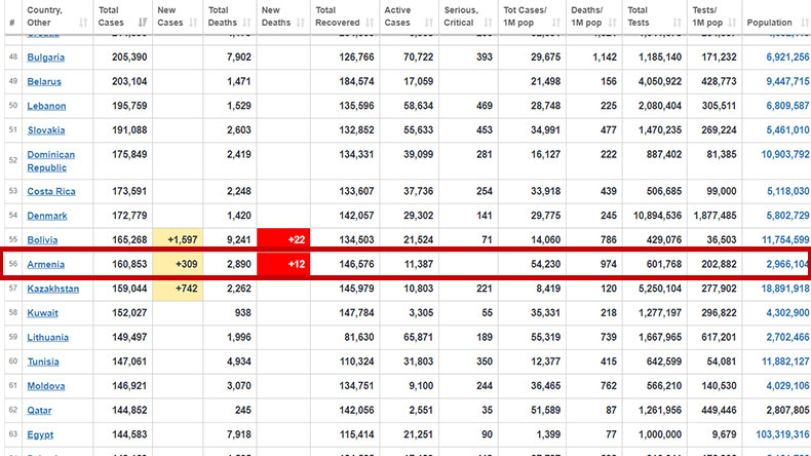Open Dominican Republic population link 10,903,792
811x456 pixels.
[785, 154]
